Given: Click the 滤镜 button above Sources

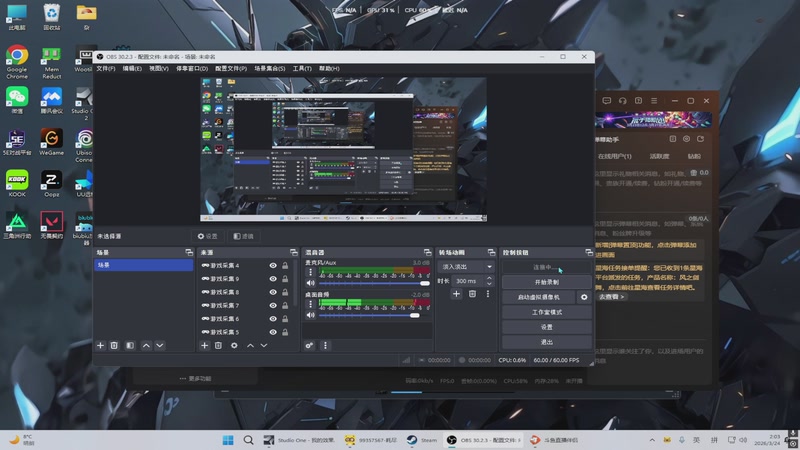Looking at the screenshot, I should (x=243, y=236).
